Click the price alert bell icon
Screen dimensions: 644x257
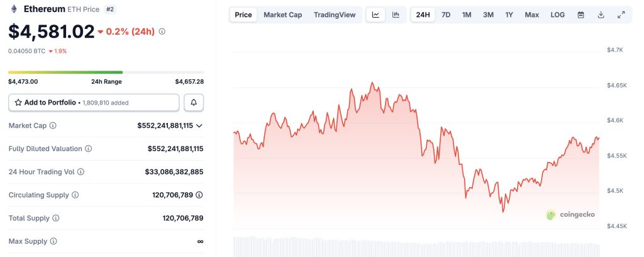194,102
